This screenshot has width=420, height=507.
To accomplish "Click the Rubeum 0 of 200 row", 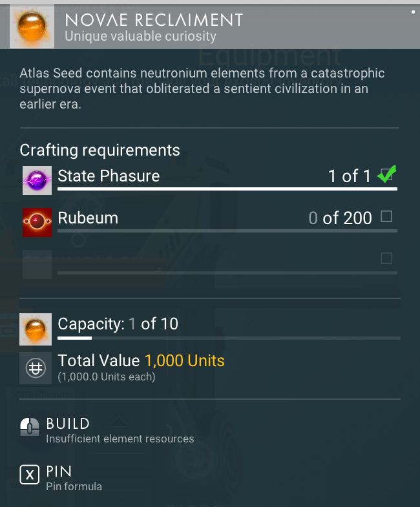I will [x=209, y=222].
